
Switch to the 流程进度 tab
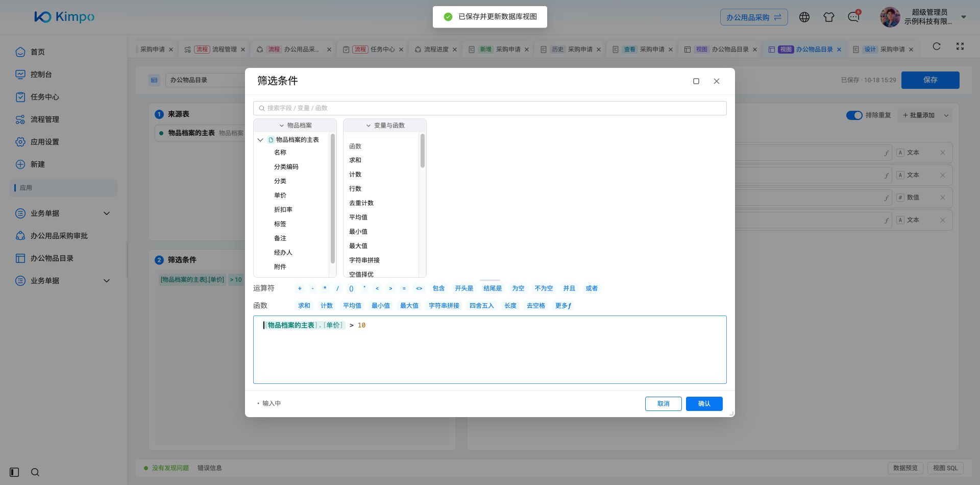pos(436,50)
